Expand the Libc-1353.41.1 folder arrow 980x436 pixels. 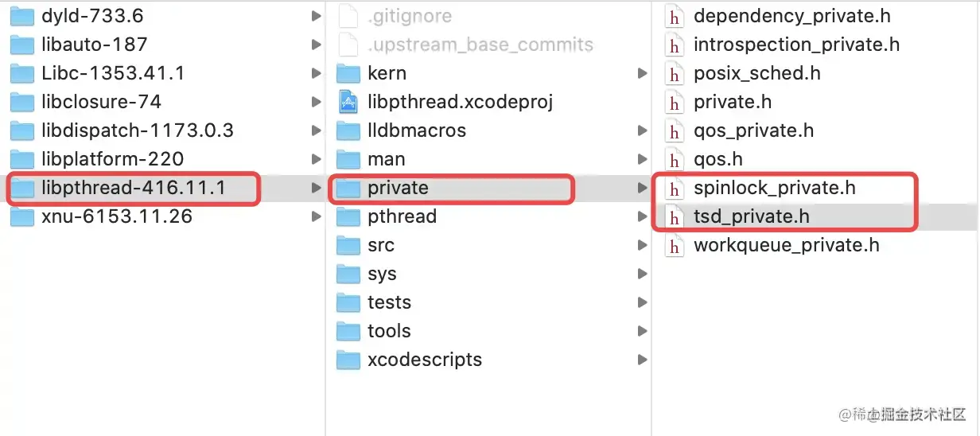click(317, 73)
